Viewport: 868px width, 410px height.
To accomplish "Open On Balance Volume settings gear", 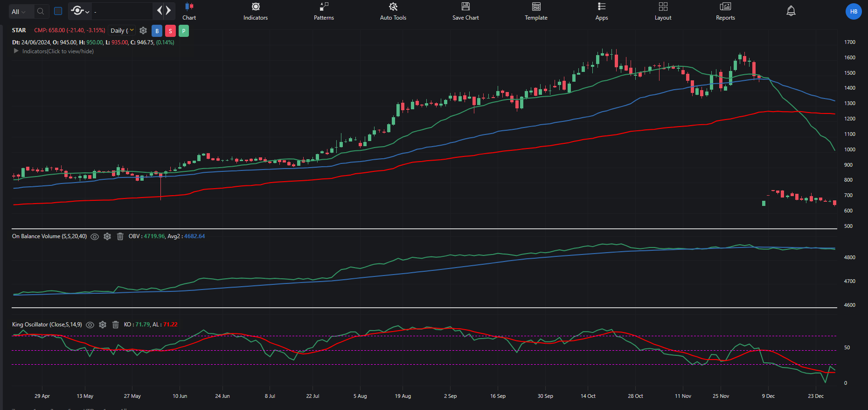I will pos(107,236).
